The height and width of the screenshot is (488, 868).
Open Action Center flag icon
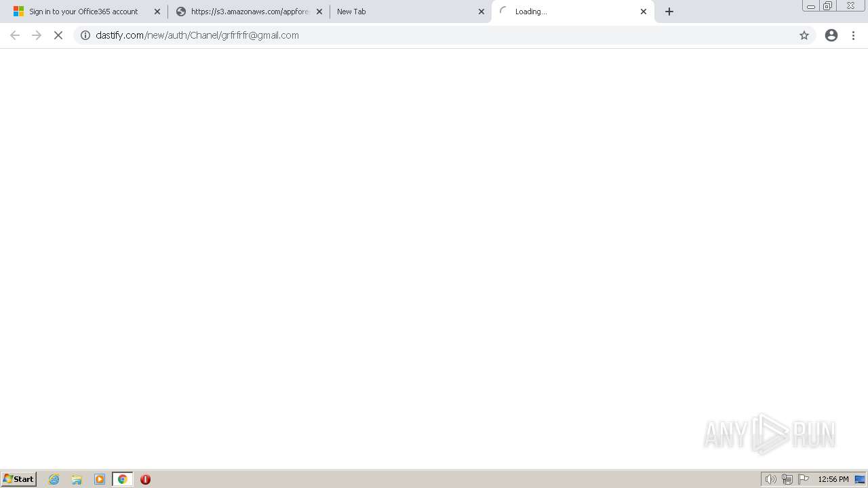(804, 479)
